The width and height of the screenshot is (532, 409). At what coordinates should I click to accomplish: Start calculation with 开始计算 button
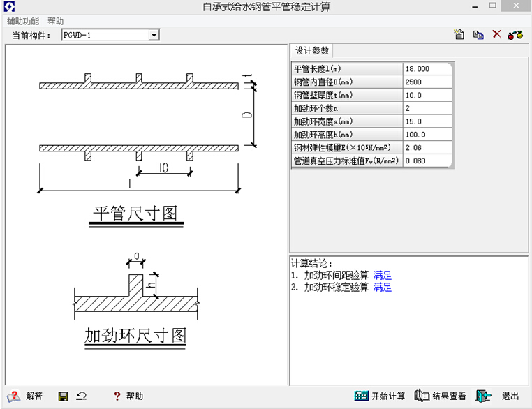(x=379, y=396)
